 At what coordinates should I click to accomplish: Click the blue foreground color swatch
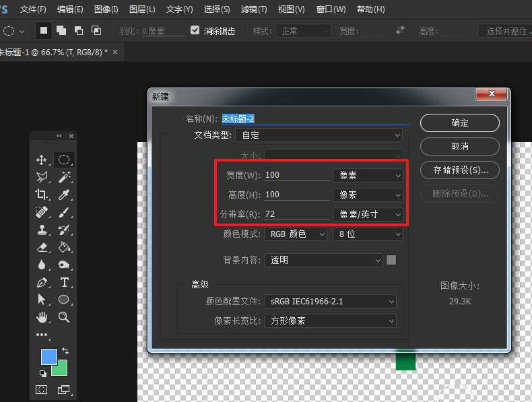(48, 357)
